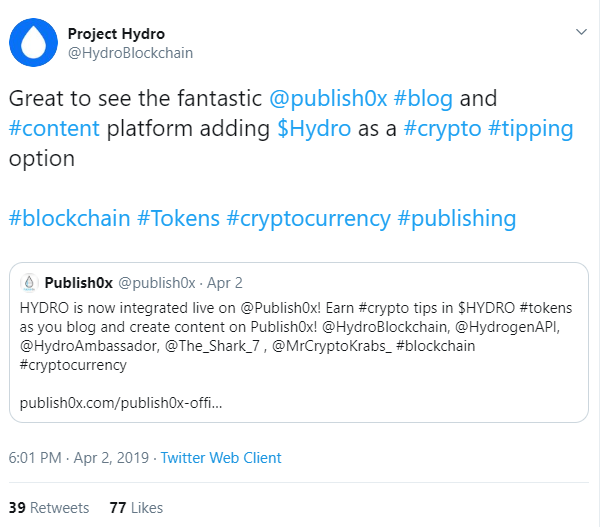Screen dimensions: 600x527
Task: Click the Twitter Web Client link
Action: pos(221,458)
